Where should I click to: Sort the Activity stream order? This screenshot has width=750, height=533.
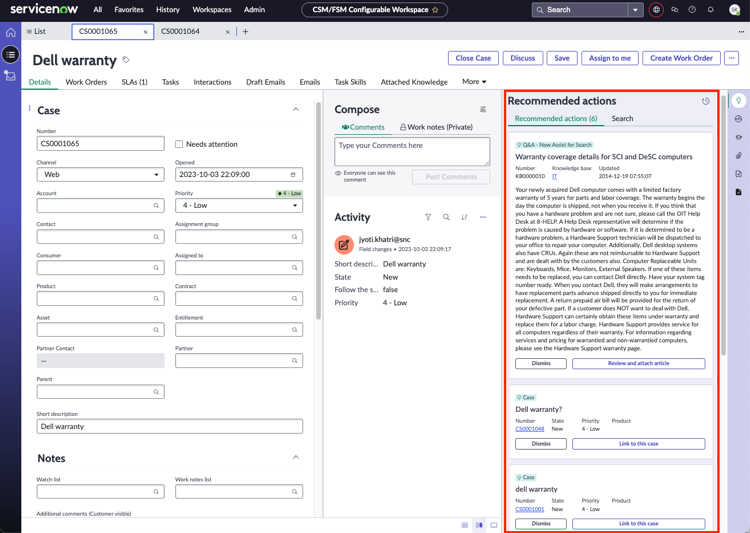[464, 217]
